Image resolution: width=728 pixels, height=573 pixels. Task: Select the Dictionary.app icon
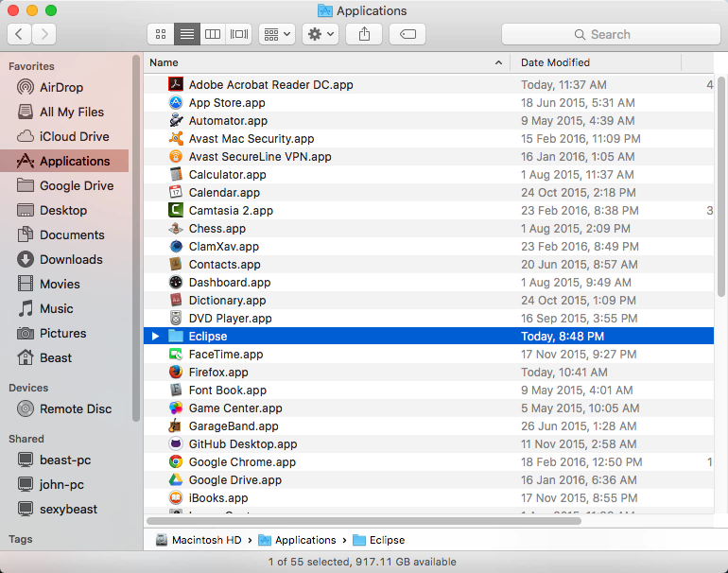tap(176, 300)
